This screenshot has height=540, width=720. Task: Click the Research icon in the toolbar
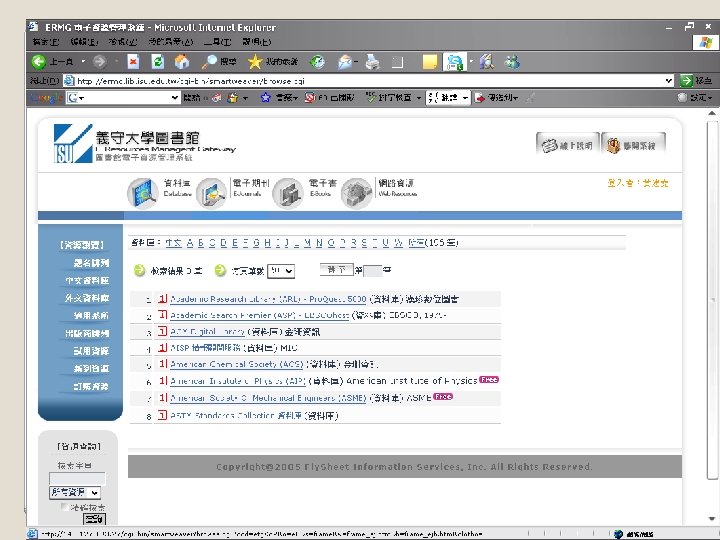tap(486, 62)
